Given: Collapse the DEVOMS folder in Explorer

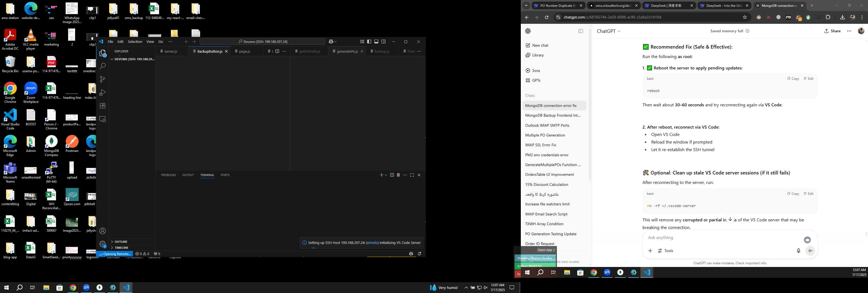Looking at the screenshot, I should 132,59.
